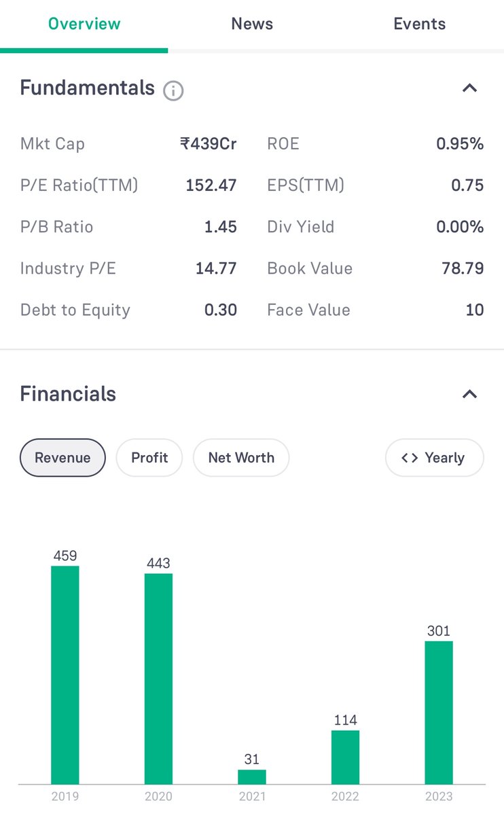This screenshot has height=815, width=504.
Task: Tap the Book Value figure 78.79
Action: [x=463, y=268]
